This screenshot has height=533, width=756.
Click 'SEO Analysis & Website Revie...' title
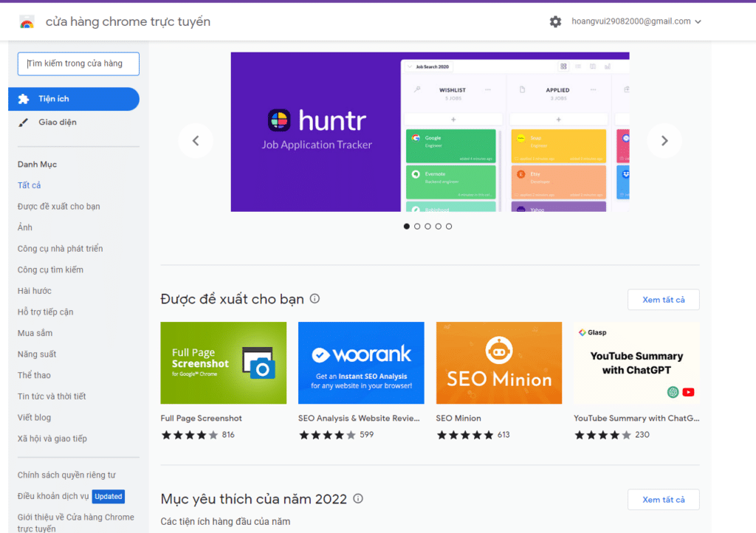point(360,419)
